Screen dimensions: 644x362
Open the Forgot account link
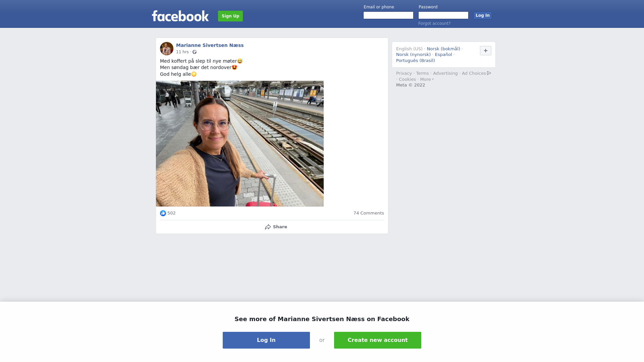tap(434, 23)
